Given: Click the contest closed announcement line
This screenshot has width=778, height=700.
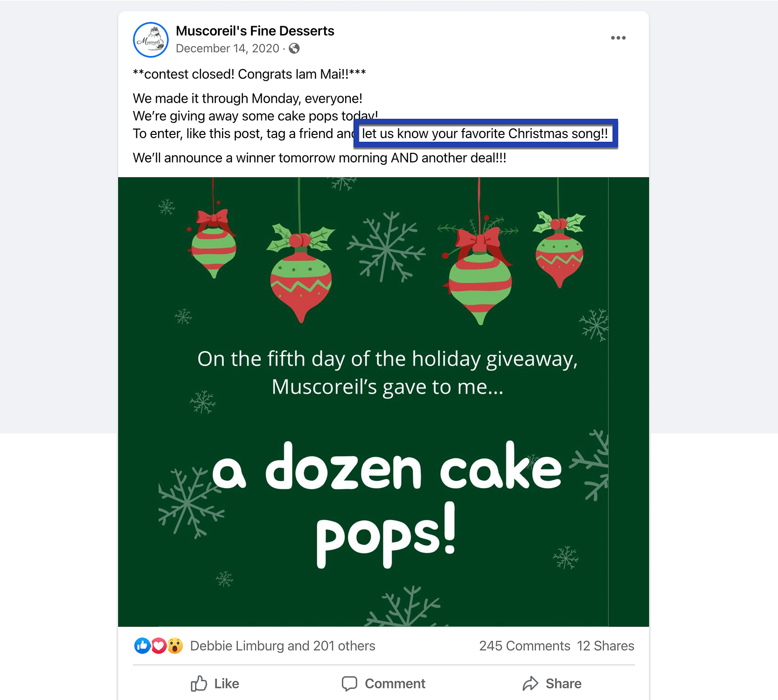Looking at the screenshot, I should [x=249, y=74].
